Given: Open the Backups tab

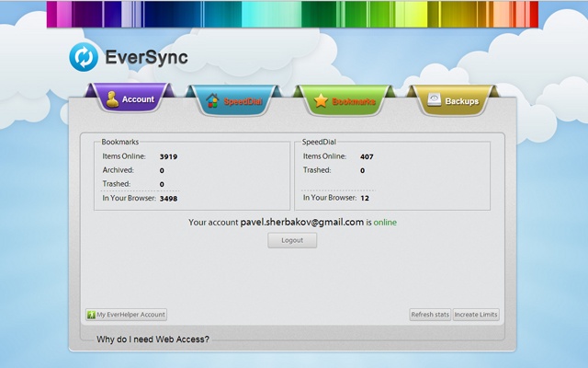Looking at the screenshot, I should pyautogui.click(x=453, y=100).
